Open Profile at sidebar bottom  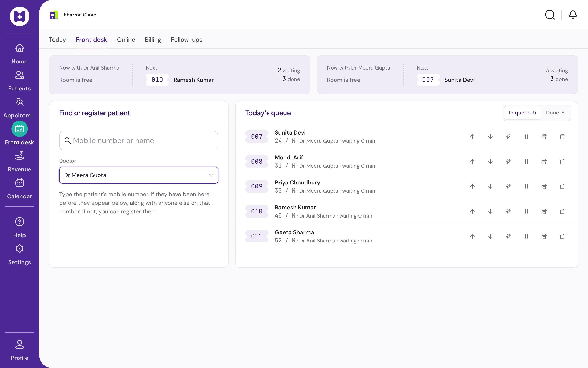click(x=19, y=350)
